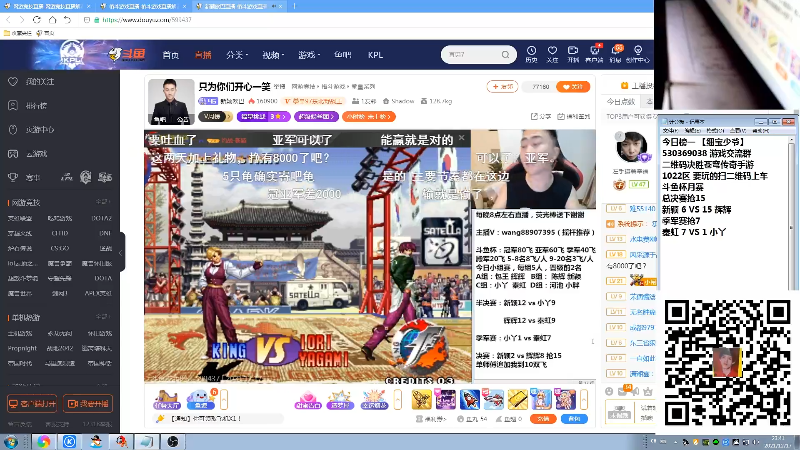Viewport: 800px width, 450px height.
Task: Click the 今日贡献 tab in chat panel
Action: click(x=620, y=102)
